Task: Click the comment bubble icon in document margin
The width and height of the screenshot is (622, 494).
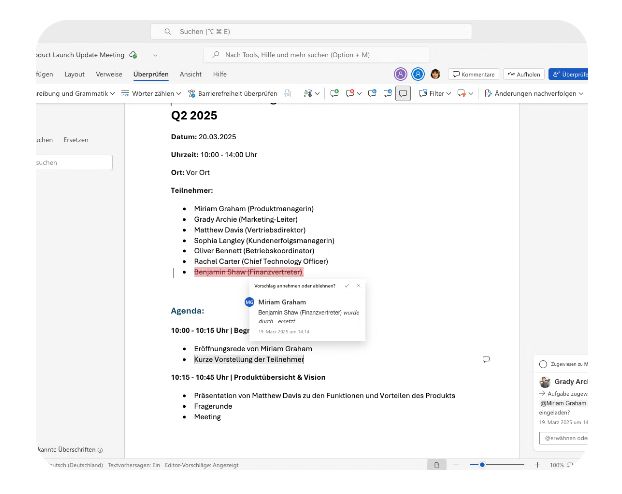Action: pos(486,359)
